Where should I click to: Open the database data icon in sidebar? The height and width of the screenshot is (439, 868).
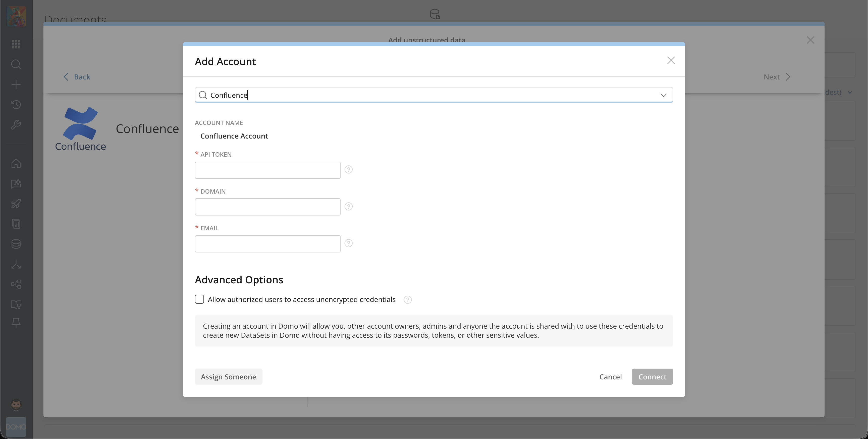point(16,244)
